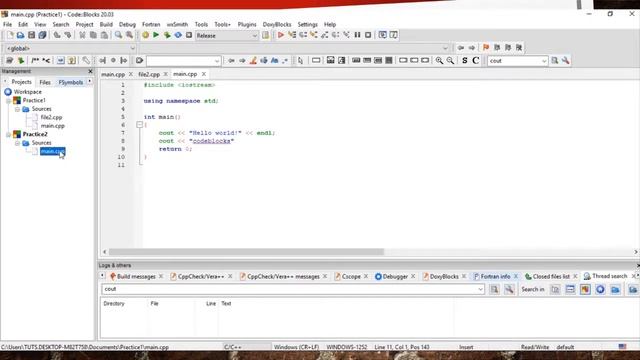The width and height of the screenshot is (640, 360).
Task: Switch to the FSymbols management tab
Action: pyautogui.click(x=71, y=82)
